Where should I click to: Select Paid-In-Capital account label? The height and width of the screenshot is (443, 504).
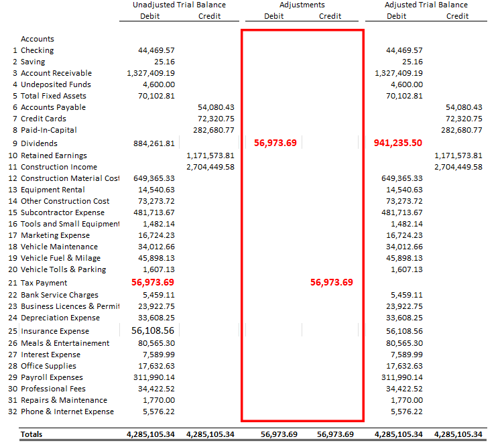tap(49, 130)
